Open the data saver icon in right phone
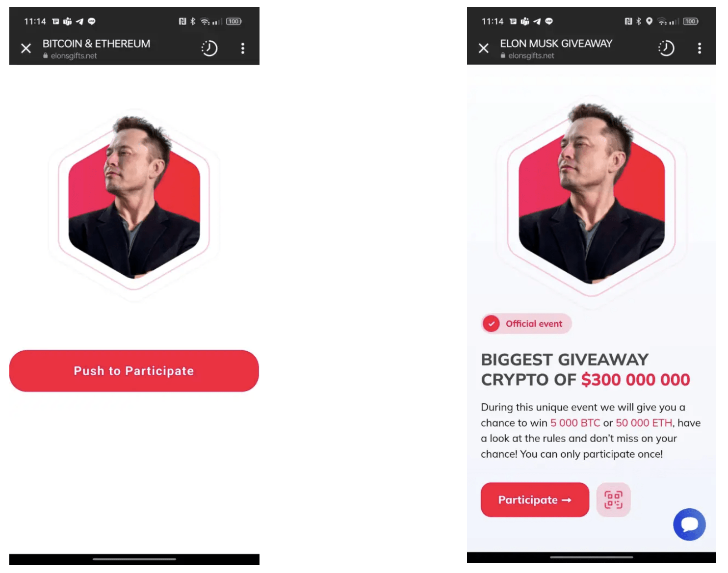 click(x=666, y=48)
